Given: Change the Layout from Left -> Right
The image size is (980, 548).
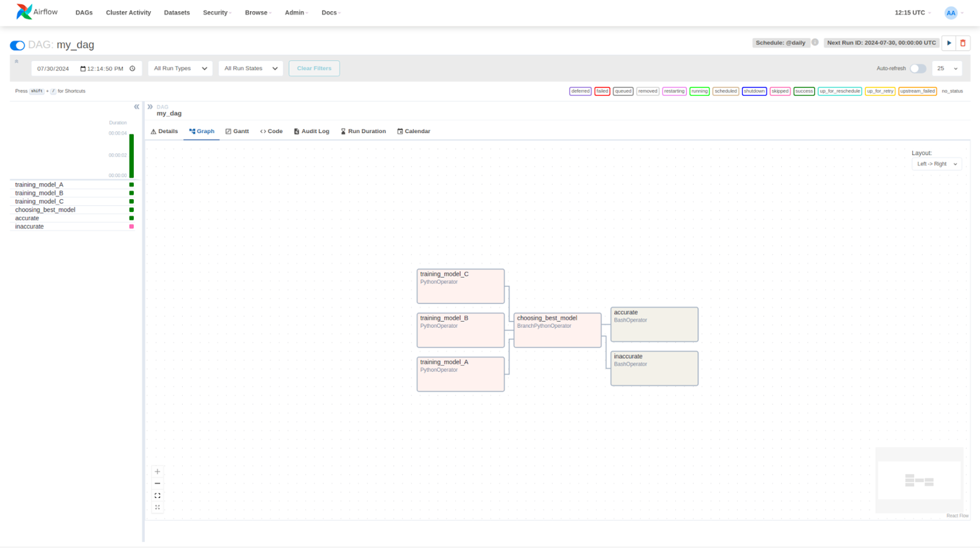Looking at the screenshot, I should (936, 164).
